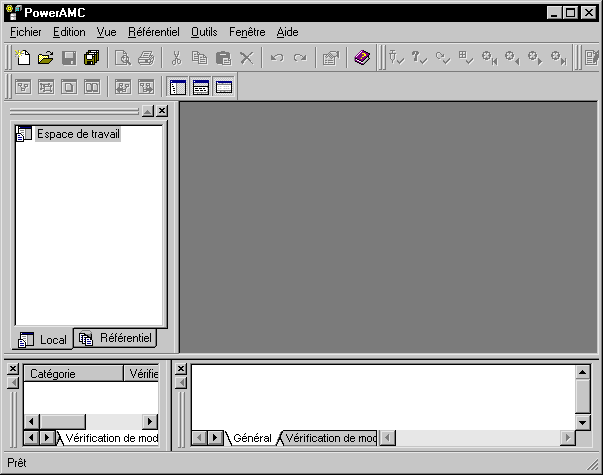This screenshot has width=603, height=475.
Task: Click the Vérifie column header
Action: click(x=142, y=373)
